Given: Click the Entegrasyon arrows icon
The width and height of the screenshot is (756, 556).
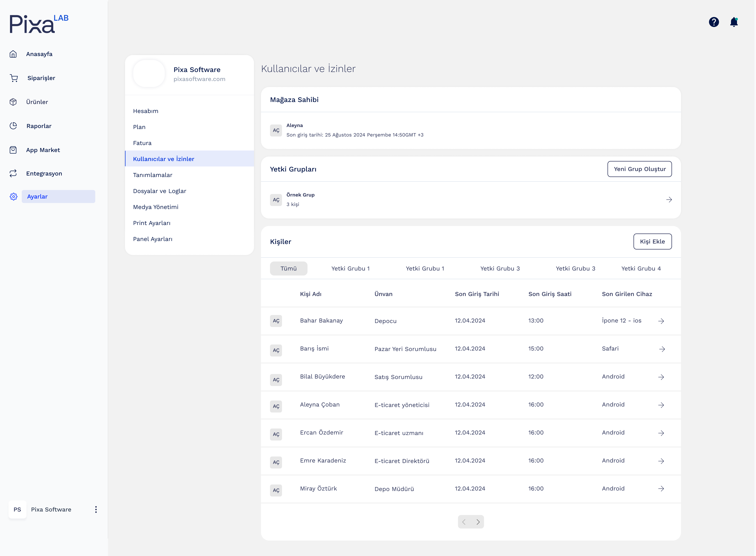Looking at the screenshot, I should (x=13, y=174).
